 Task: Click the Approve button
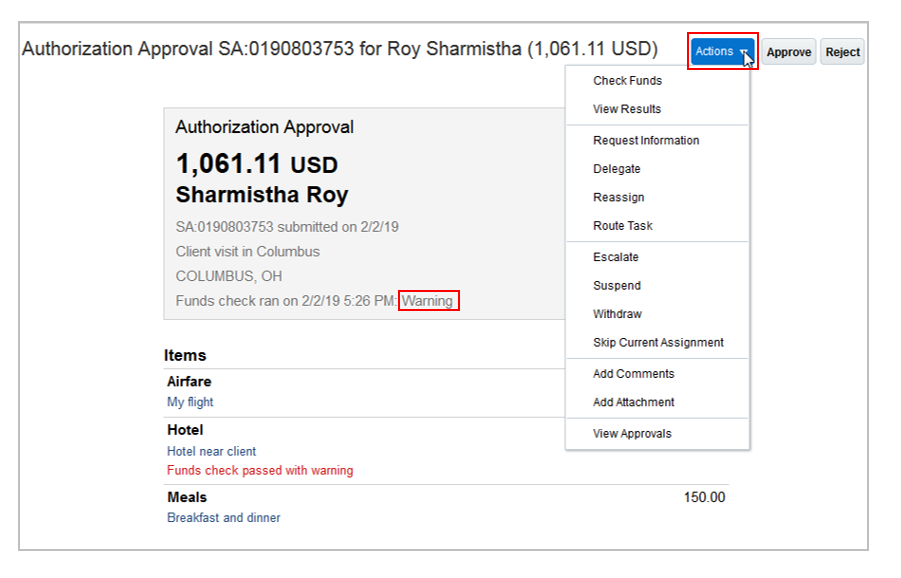coord(788,52)
